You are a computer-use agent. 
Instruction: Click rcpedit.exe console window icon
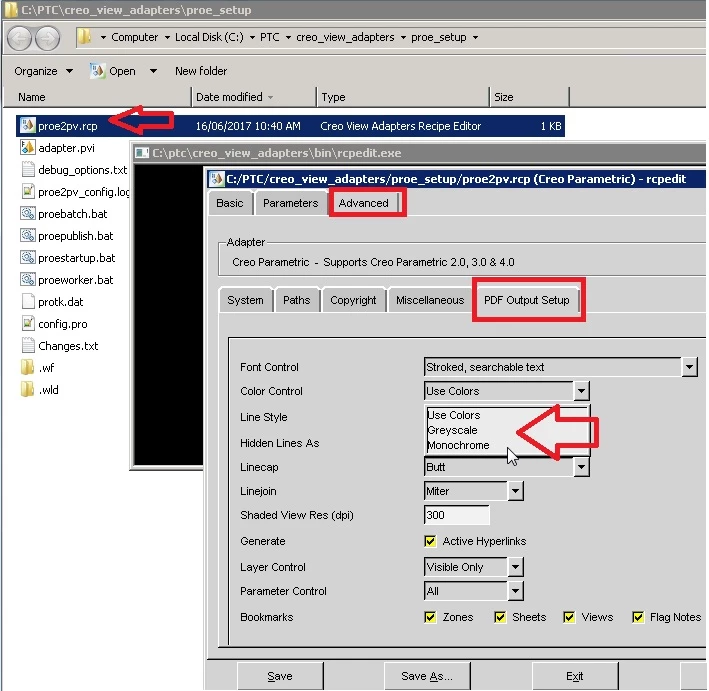(x=142, y=153)
